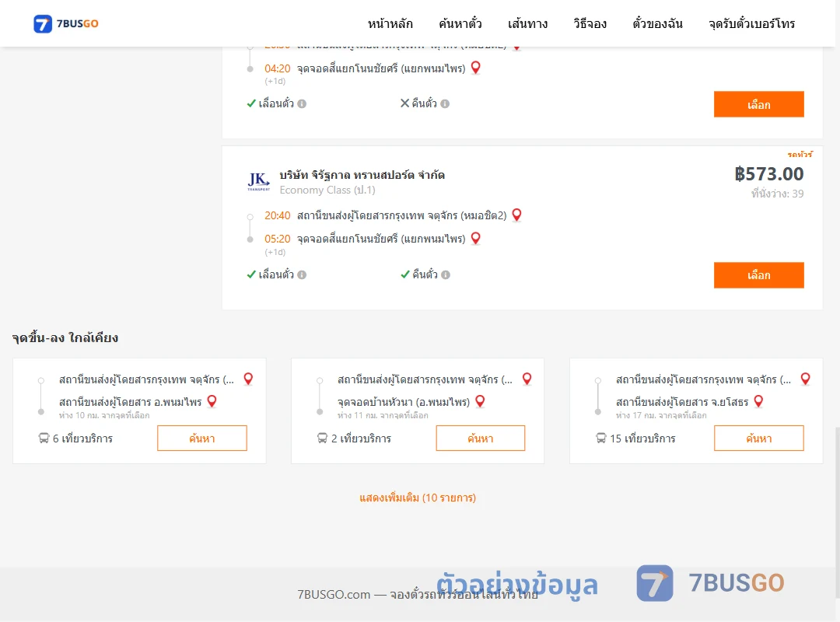
Task: Click the Economy Class (ป.1) label
Action: 327,190
